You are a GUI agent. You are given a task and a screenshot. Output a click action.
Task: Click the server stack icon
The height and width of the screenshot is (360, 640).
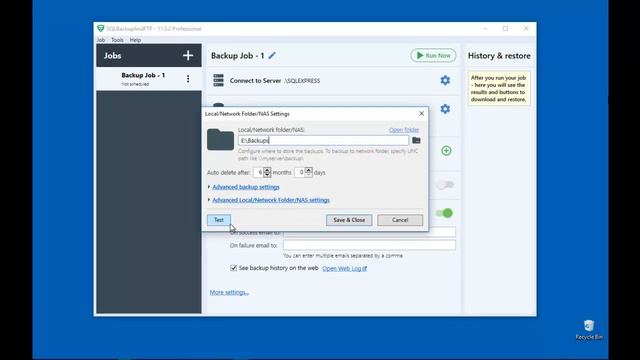click(218, 80)
